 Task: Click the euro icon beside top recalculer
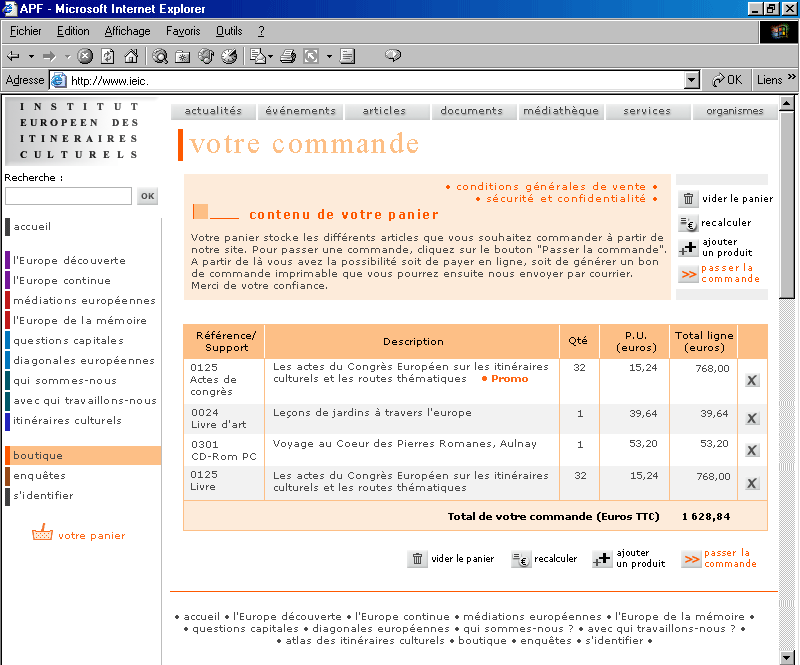point(688,223)
